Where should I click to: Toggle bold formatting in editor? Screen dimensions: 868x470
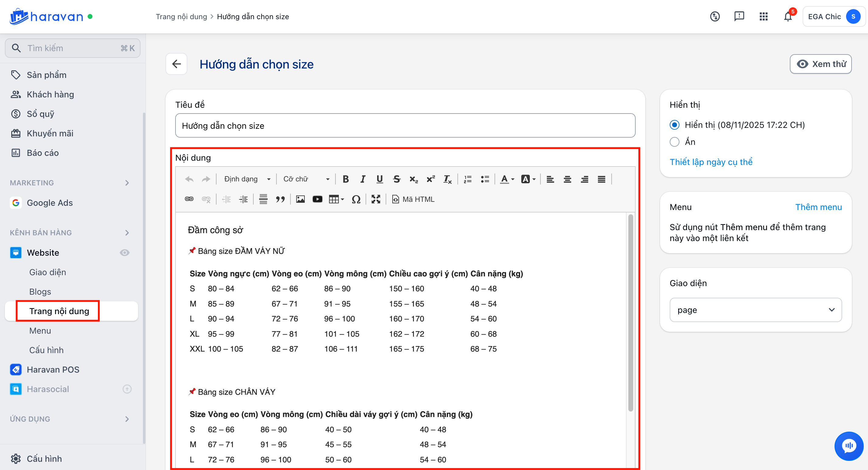pyautogui.click(x=345, y=179)
